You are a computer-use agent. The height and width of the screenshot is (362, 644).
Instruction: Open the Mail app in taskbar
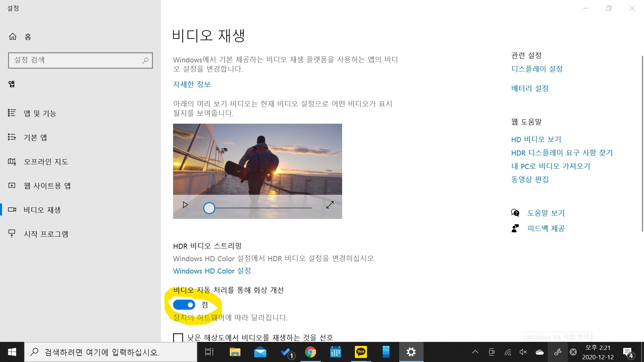260,352
